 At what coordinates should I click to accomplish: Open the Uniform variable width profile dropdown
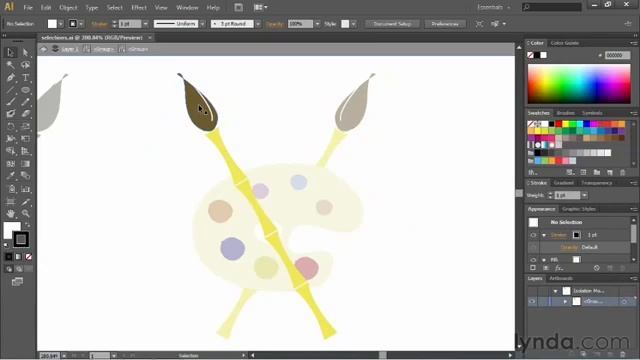pyautogui.click(x=202, y=24)
